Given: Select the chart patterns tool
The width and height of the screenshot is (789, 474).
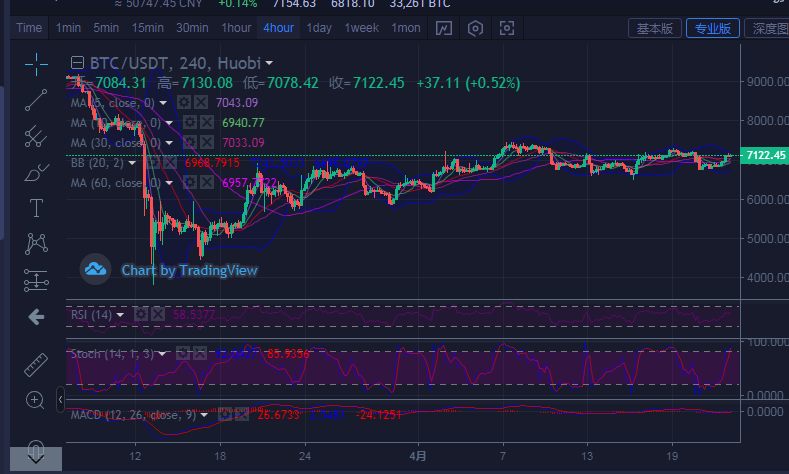Looking at the screenshot, I should [36, 244].
